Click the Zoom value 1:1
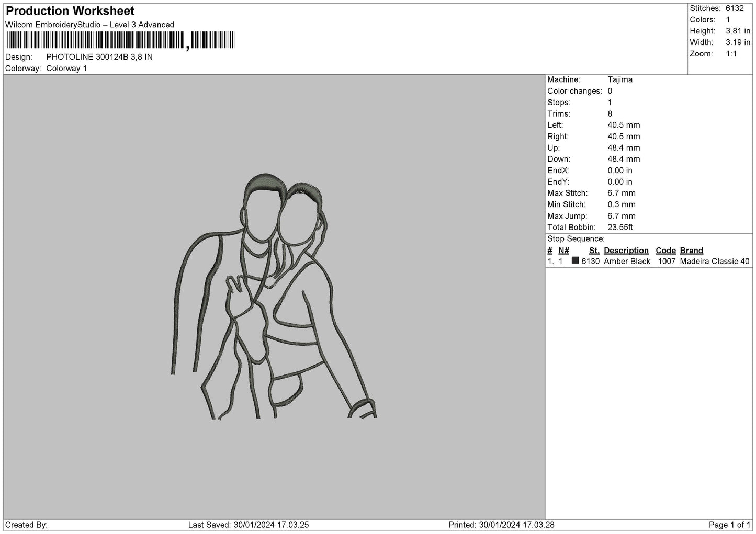 point(731,54)
